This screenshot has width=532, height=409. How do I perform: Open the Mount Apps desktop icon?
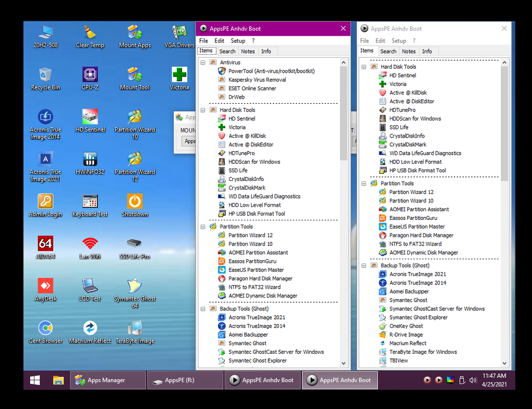[135, 37]
